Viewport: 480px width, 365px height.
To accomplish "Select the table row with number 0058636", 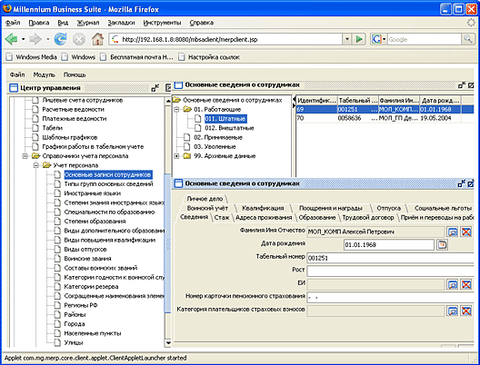I will pos(385,118).
